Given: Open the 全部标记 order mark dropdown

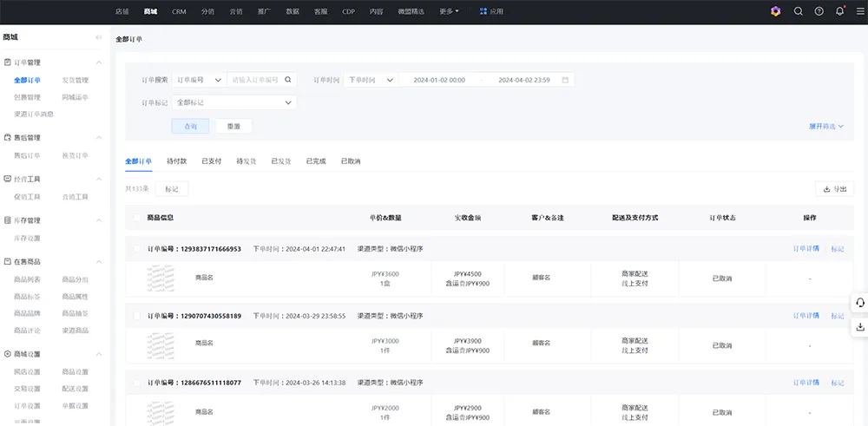Looking at the screenshot, I should [x=234, y=102].
